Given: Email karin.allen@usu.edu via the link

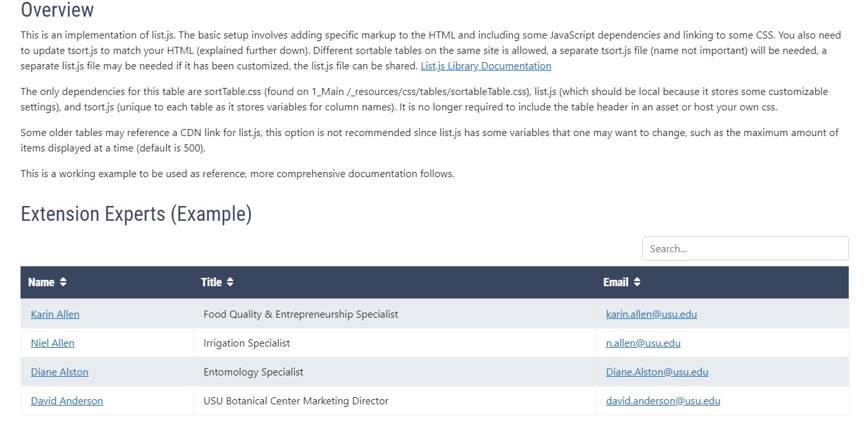Looking at the screenshot, I should coord(651,314).
